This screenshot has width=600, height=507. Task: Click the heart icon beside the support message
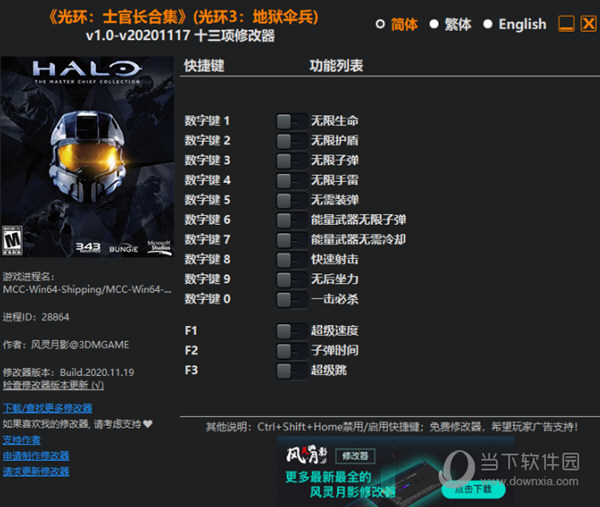pos(148,424)
